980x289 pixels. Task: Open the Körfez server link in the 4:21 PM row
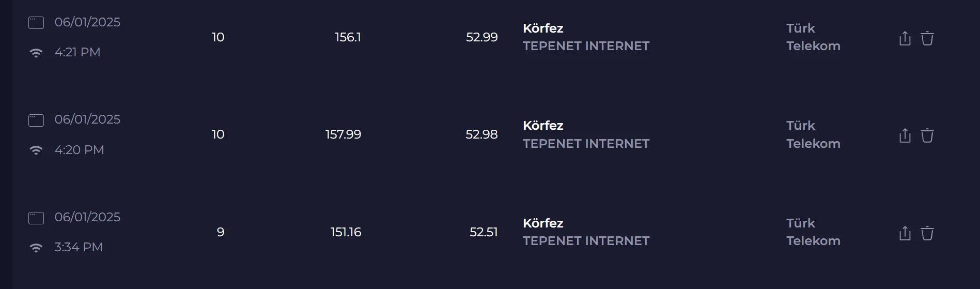[543, 28]
